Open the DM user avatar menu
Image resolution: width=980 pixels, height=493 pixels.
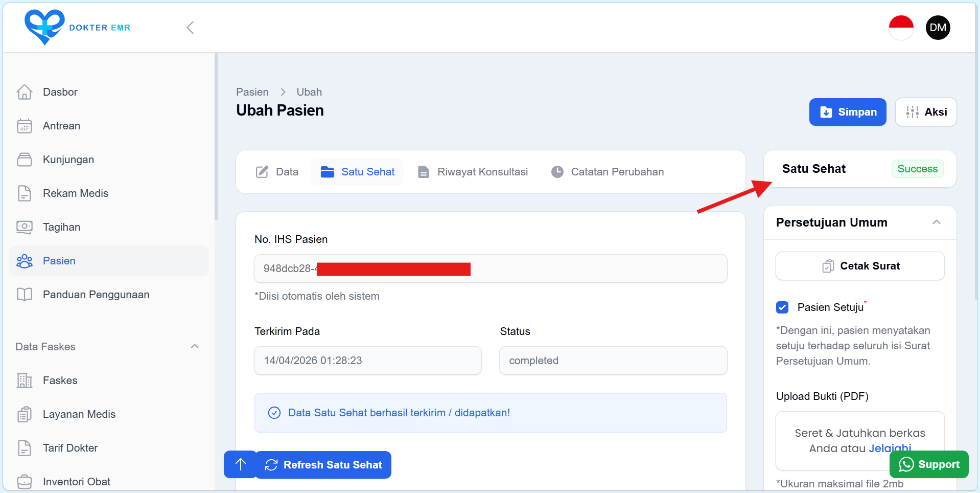(x=938, y=28)
